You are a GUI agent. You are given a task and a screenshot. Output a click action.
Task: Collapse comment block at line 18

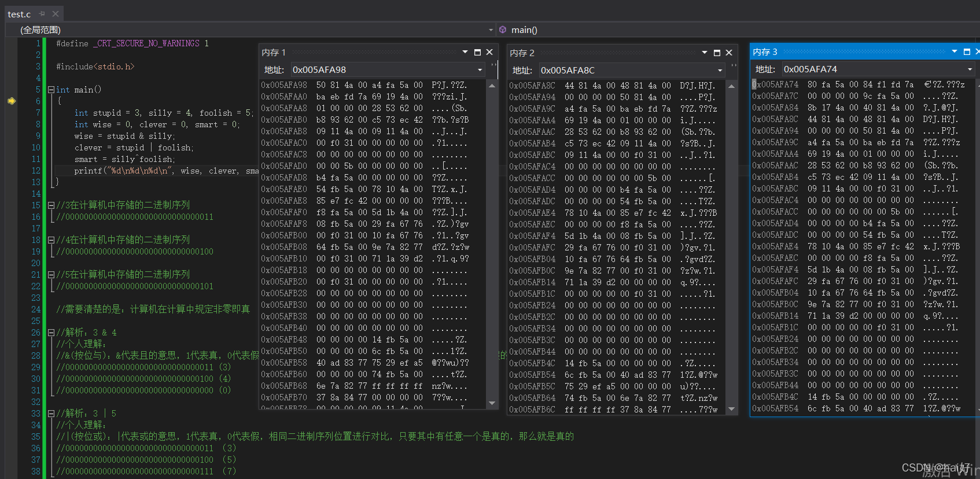pyautogui.click(x=51, y=240)
